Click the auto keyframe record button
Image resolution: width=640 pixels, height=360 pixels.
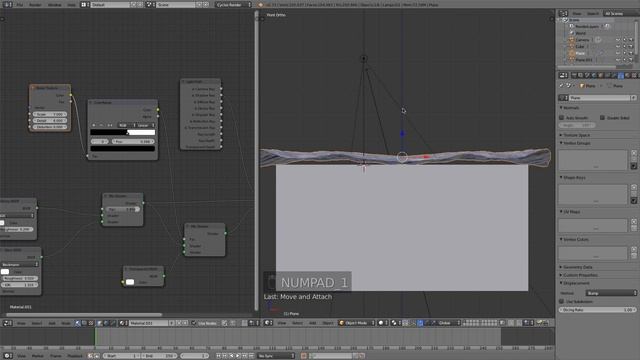304,356
